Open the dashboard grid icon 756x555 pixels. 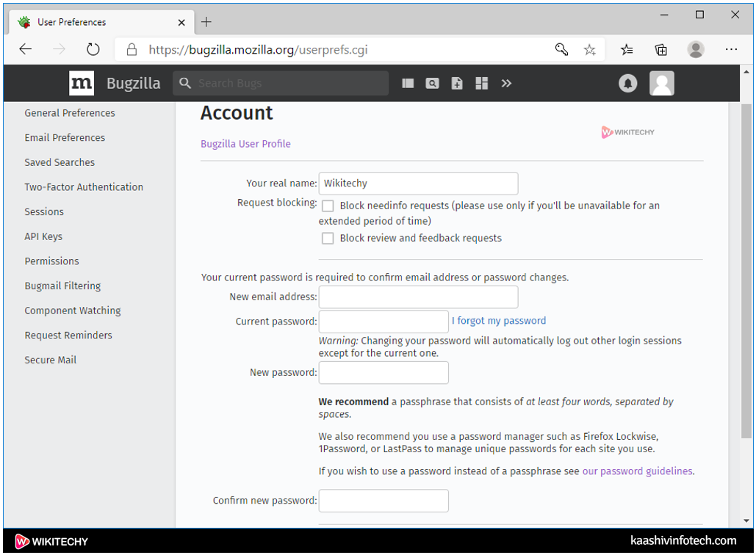coord(482,84)
